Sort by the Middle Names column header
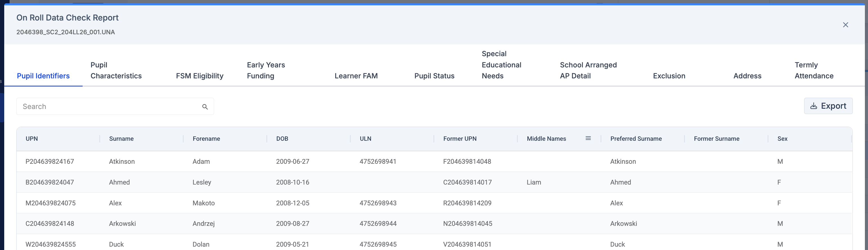Image resolution: width=868 pixels, height=250 pixels. point(546,139)
